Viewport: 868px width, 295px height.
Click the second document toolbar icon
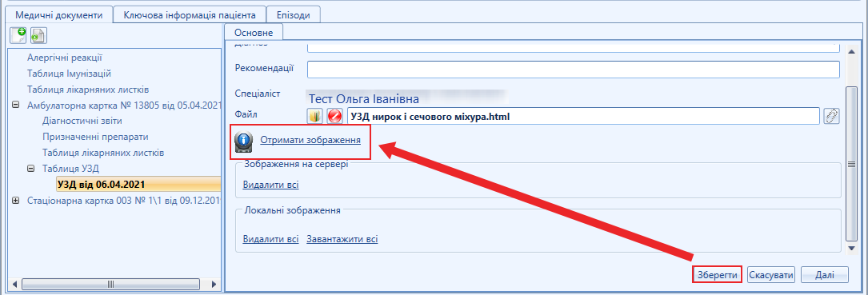38,35
